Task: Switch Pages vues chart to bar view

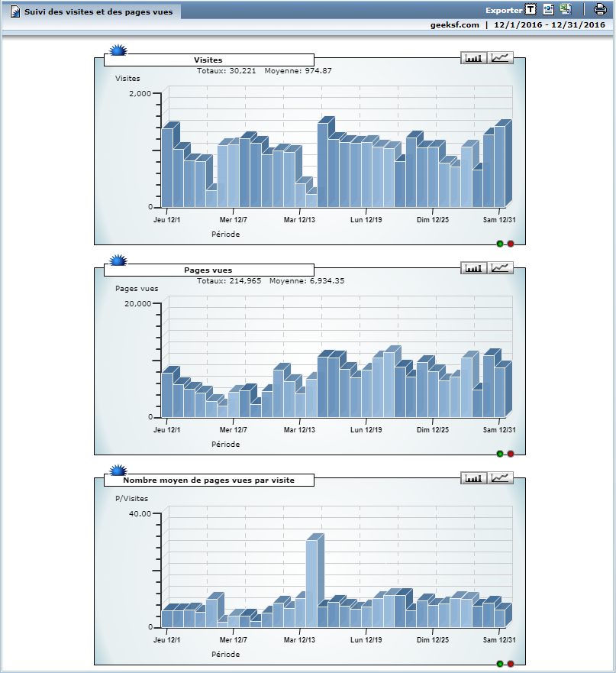Action: tap(473, 268)
